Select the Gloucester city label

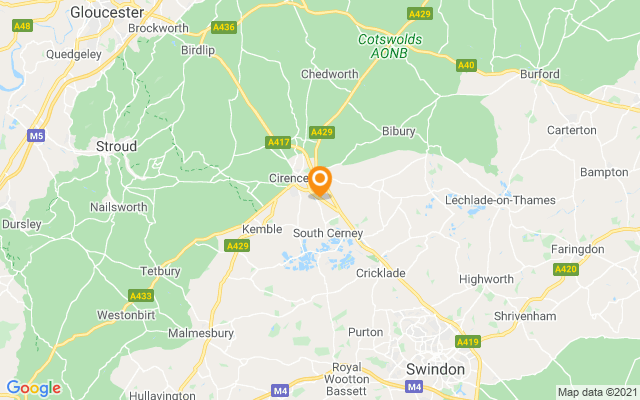(x=107, y=12)
